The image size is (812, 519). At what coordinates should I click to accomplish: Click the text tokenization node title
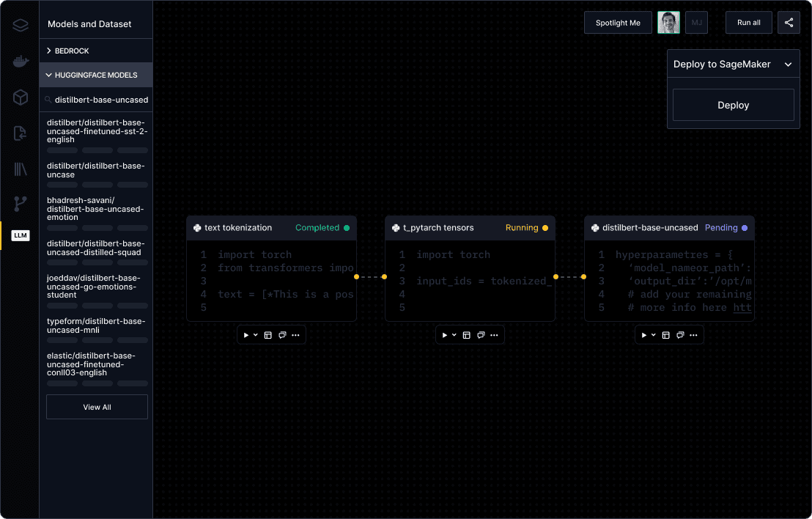pos(238,228)
